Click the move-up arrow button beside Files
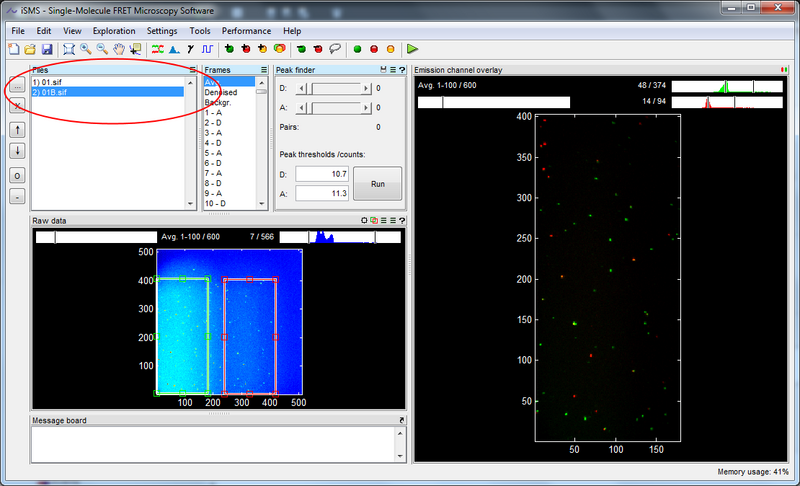 point(18,130)
